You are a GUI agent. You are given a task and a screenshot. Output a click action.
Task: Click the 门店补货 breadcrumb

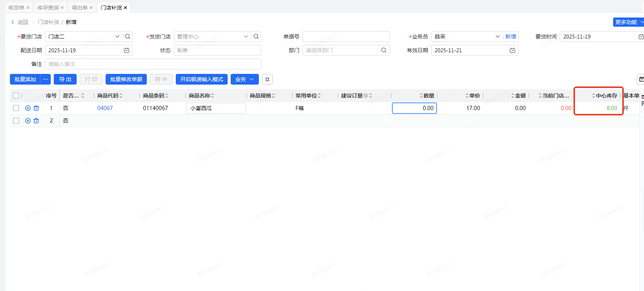tap(48, 22)
